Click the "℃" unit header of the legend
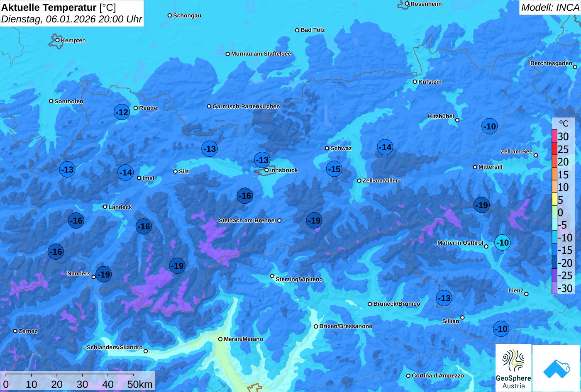Viewport: 581px width, 392px height. click(564, 124)
